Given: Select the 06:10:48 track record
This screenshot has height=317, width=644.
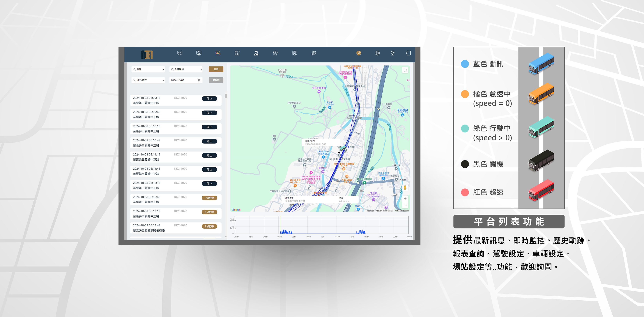Looking at the screenshot, I should coord(176,143).
